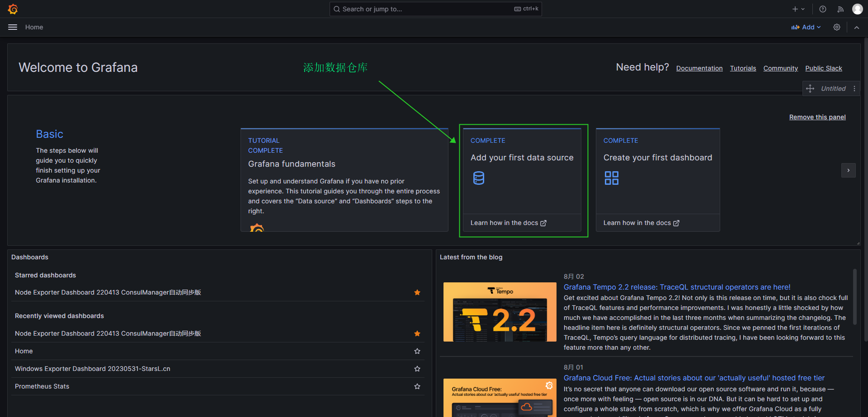Star the Windows Exporter Dashboard
868x417 pixels.
417,369
